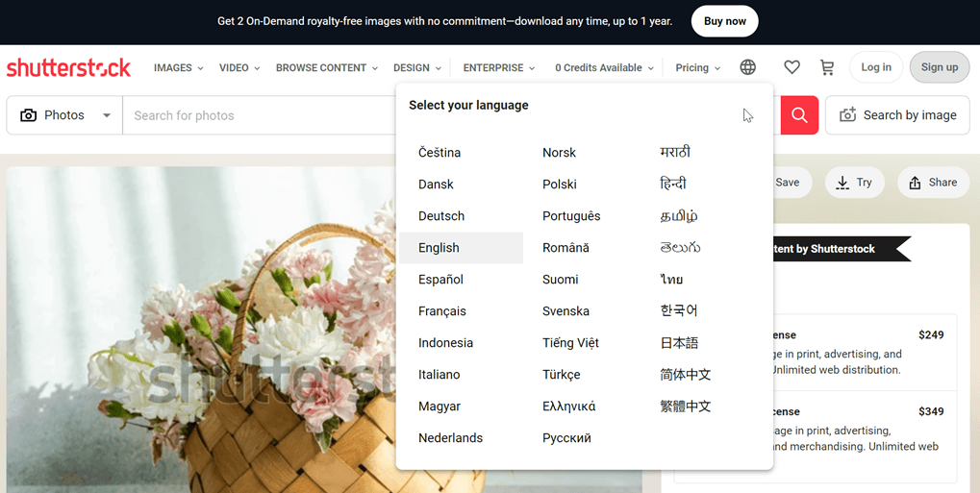This screenshot has width=980, height=493.
Task: Click the Log in button
Action: (875, 67)
